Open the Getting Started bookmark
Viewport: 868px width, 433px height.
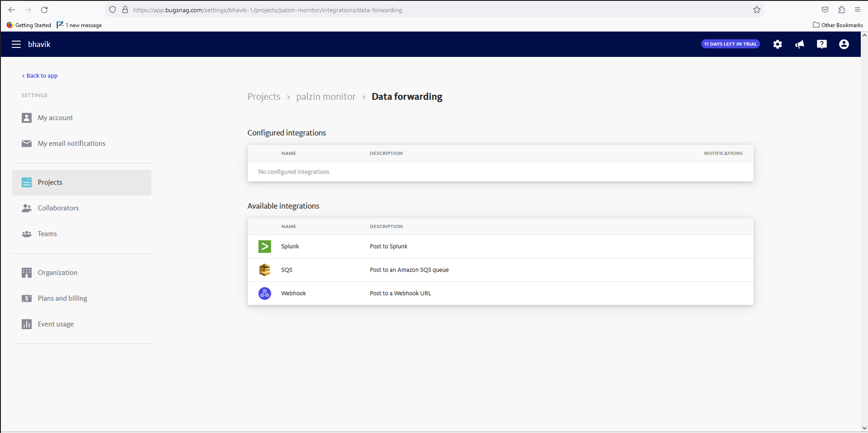(29, 25)
